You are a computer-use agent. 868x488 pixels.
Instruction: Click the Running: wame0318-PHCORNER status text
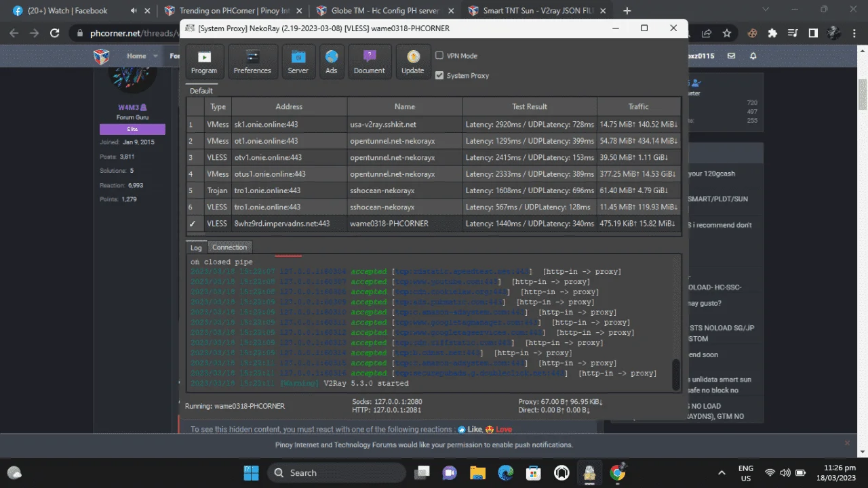tap(235, 406)
